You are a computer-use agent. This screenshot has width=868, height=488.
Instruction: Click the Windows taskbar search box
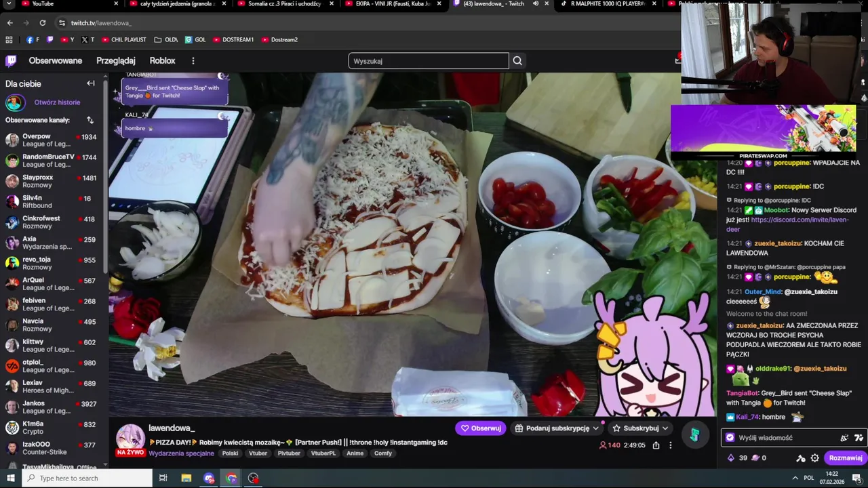coord(87,478)
